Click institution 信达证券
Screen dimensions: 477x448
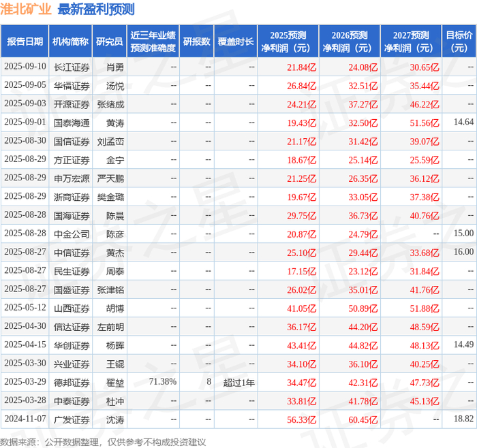tap(72, 327)
